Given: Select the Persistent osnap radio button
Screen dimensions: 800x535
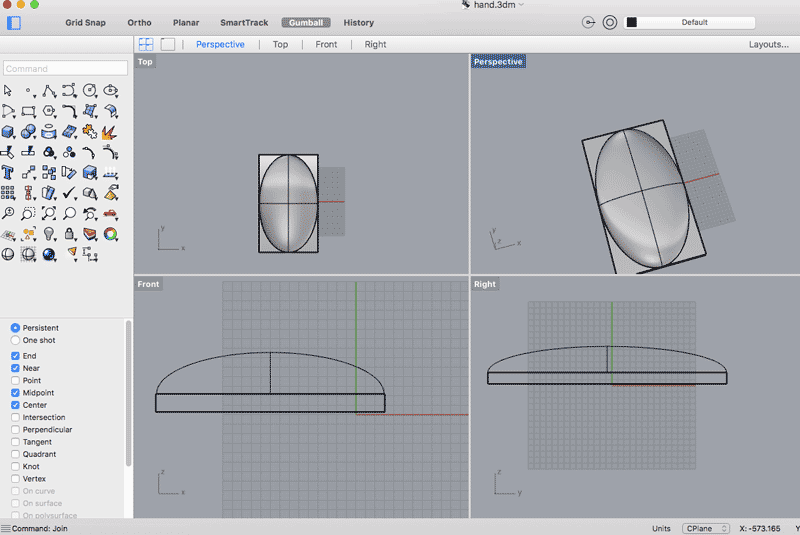Looking at the screenshot, I should point(15,328).
